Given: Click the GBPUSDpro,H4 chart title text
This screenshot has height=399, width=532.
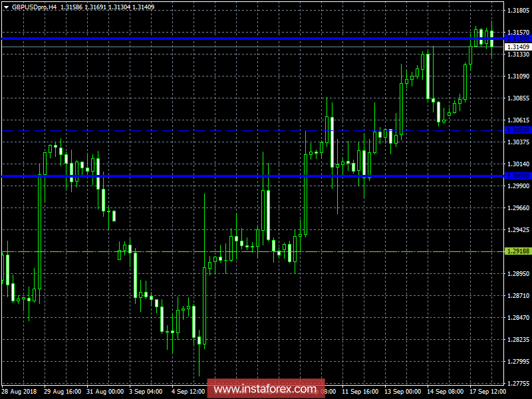Looking at the screenshot, I should point(34,7).
